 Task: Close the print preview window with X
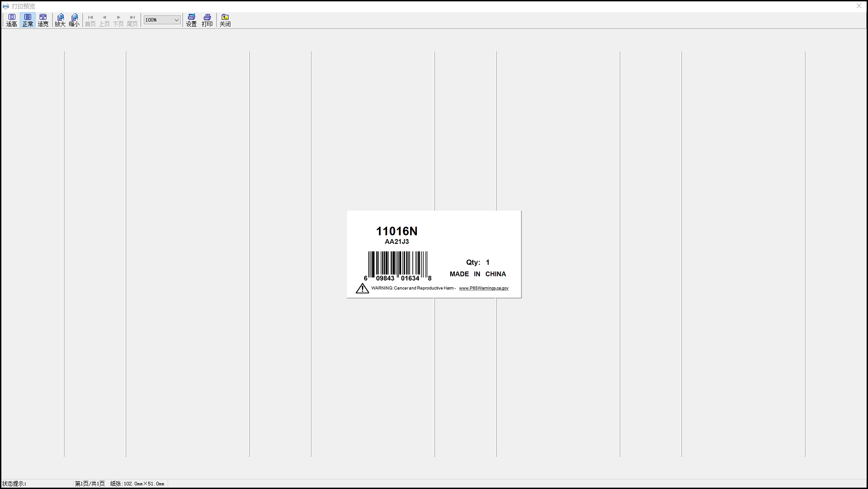[x=859, y=6]
